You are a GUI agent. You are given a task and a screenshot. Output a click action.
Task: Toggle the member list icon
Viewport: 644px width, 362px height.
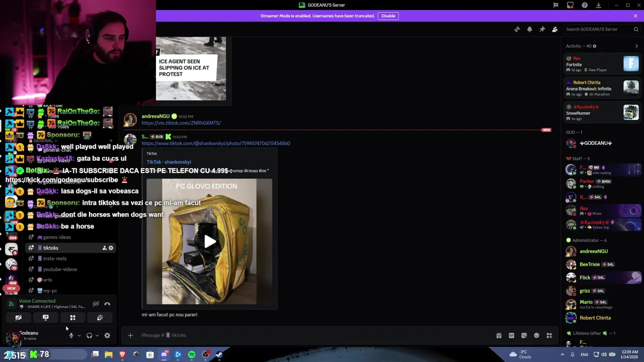tap(554, 29)
